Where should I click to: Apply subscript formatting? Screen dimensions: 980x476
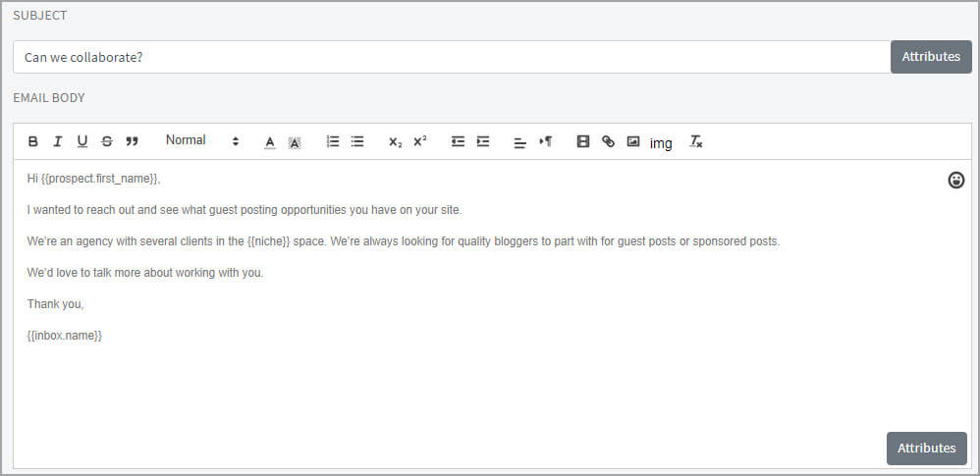(x=395, y=141)
